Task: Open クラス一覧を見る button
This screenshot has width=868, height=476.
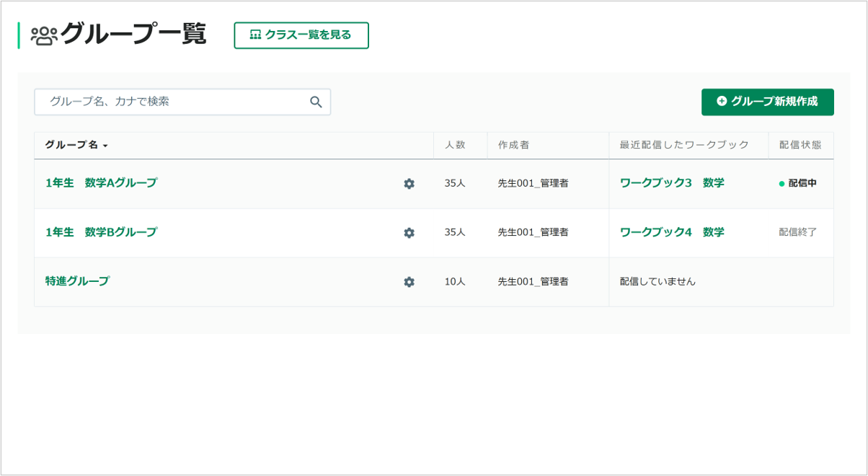Action: tap(301, 35)
